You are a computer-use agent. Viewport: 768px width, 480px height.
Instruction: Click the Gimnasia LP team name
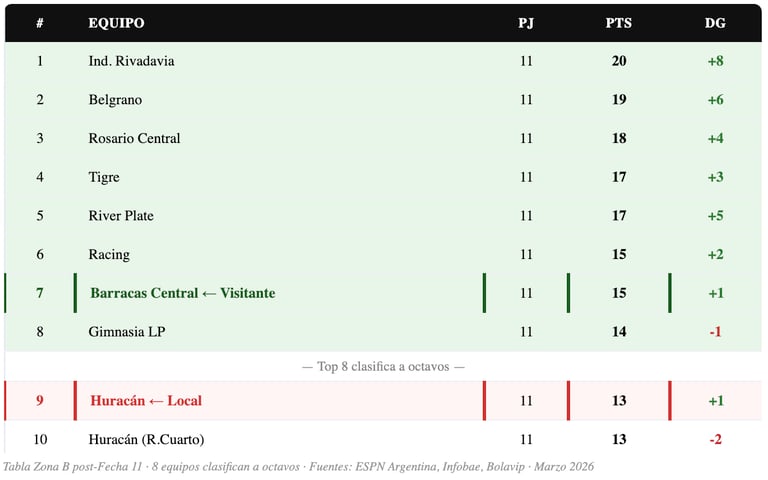click(127, 331)
